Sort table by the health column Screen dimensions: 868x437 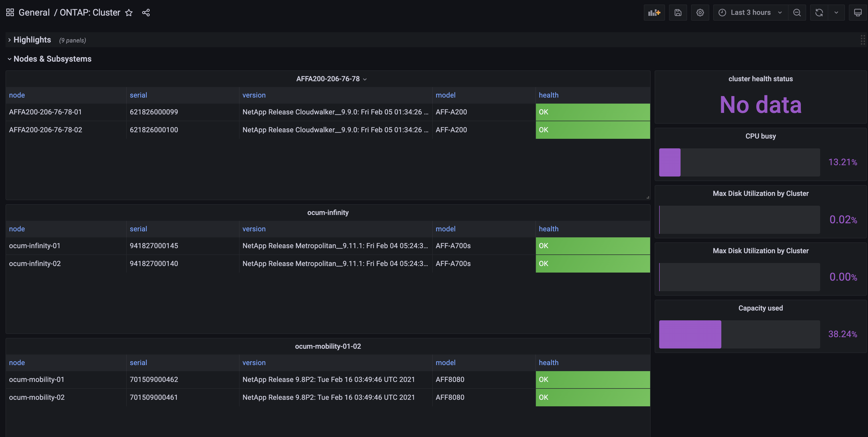[548, 95]
